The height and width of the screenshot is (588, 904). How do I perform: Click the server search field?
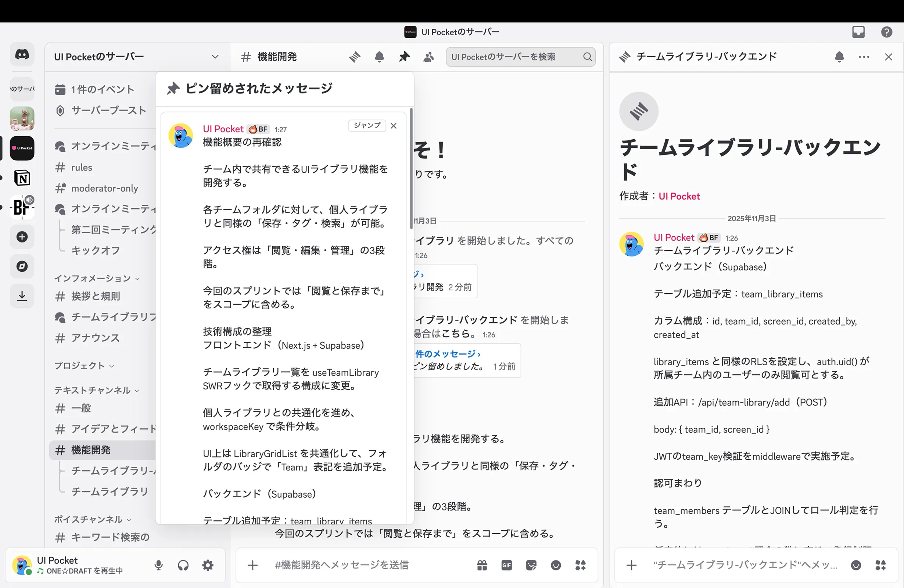click(521, 57)
